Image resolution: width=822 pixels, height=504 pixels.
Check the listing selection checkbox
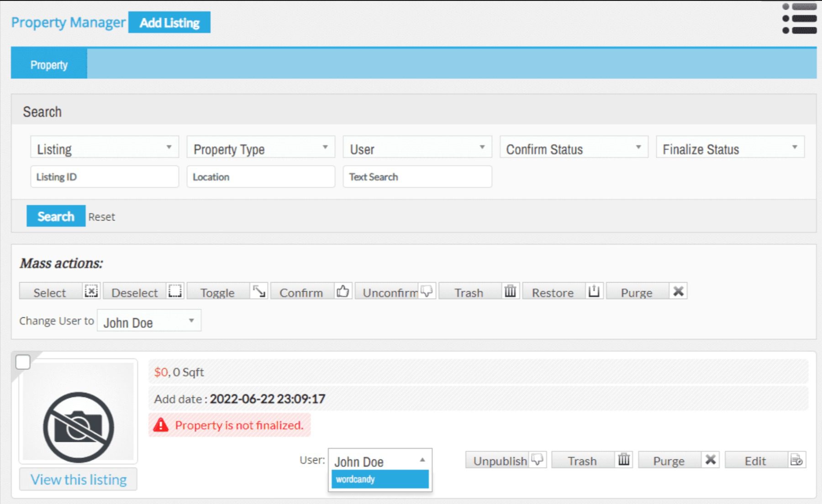(x=22, y=362)
